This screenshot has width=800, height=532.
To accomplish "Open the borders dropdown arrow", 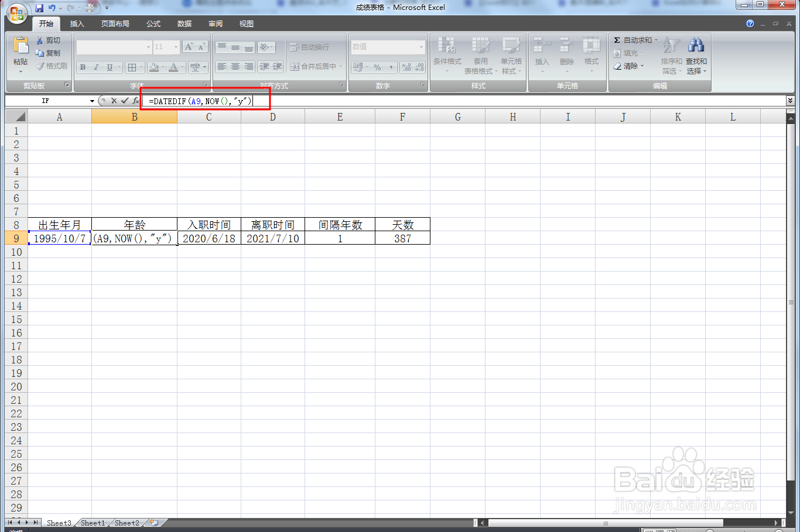I will 141,67.
